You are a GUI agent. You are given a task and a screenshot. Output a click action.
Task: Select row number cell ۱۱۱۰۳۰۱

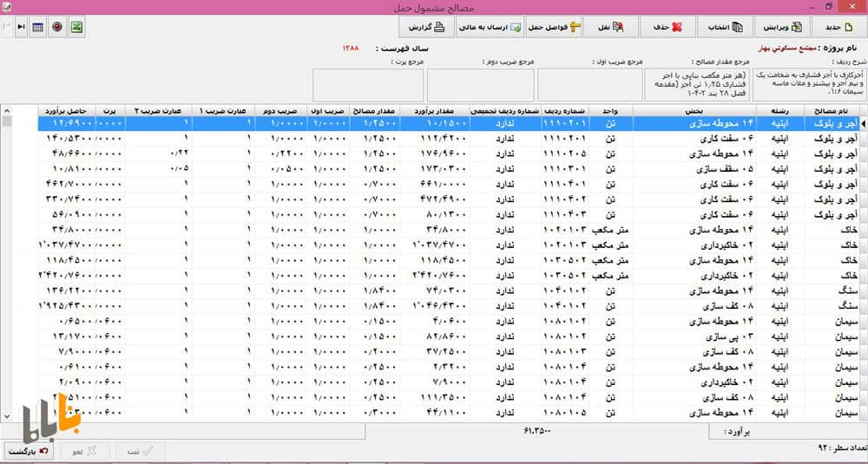pyautogui.click(x=565, y=168)
